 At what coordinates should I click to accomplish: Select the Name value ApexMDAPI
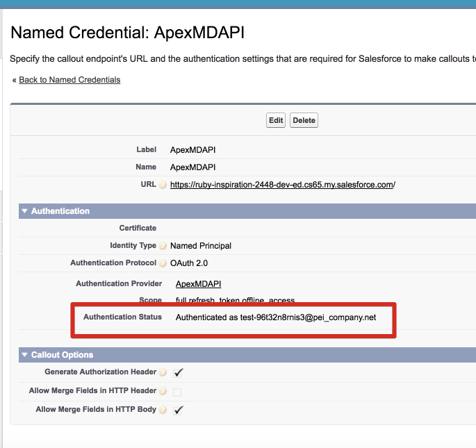coord(192,167)
